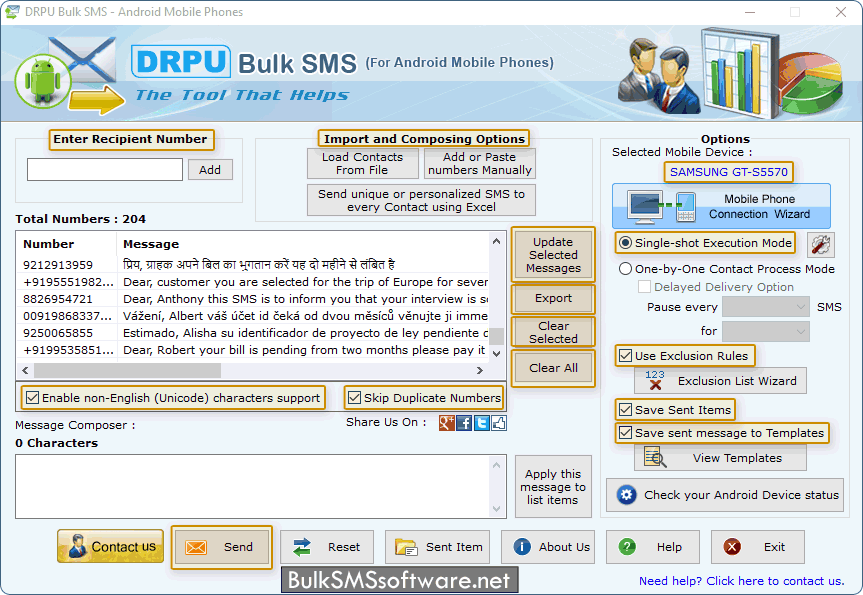Click the Facebook share icon
Image resolution: width=863 pixels, height=595 pixels.
tap(464, 423)
